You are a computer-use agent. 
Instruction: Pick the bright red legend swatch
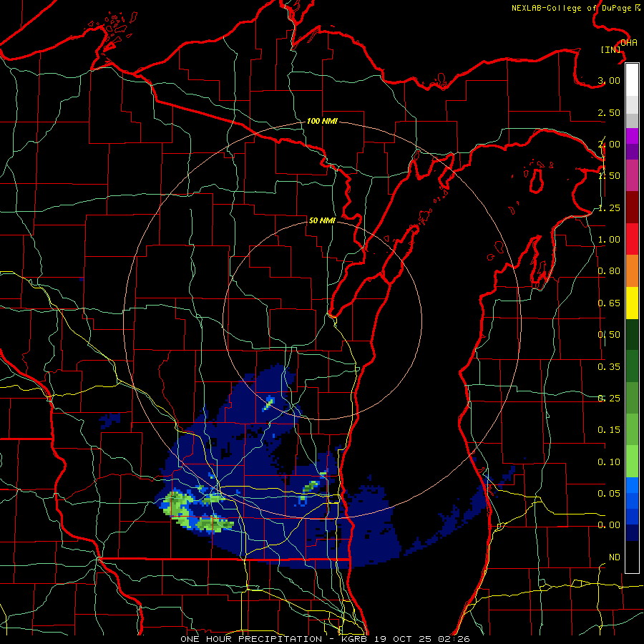(632, 239)
